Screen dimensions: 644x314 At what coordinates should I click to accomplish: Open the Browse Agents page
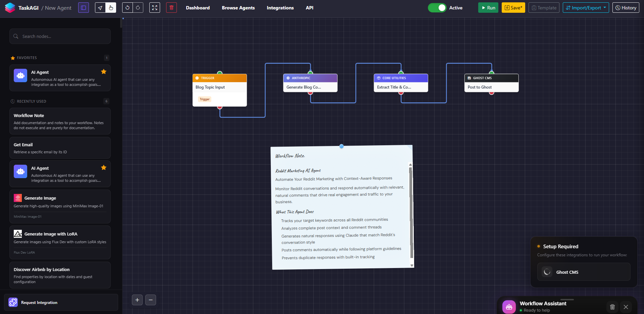pyautogui.click(x=238, y=7)
